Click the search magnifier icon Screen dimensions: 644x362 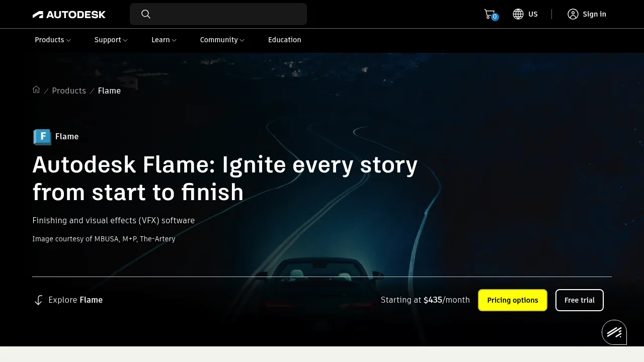146,14
